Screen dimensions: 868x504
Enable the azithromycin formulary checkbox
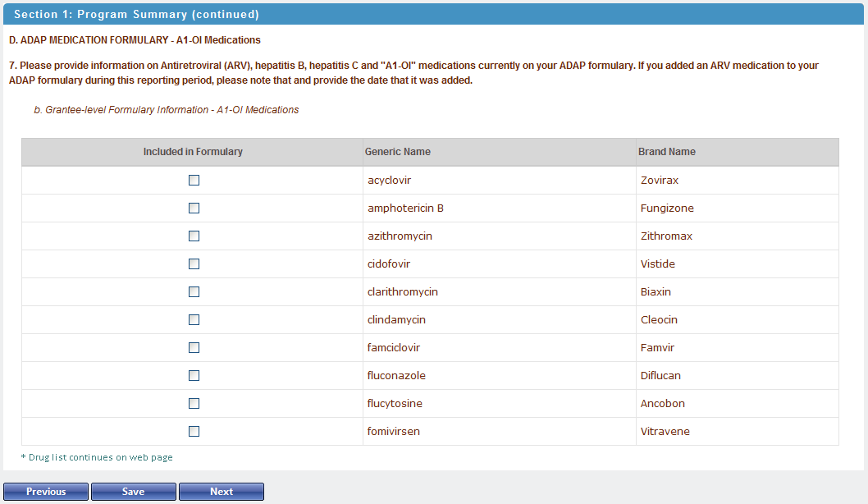click(194, 236)
